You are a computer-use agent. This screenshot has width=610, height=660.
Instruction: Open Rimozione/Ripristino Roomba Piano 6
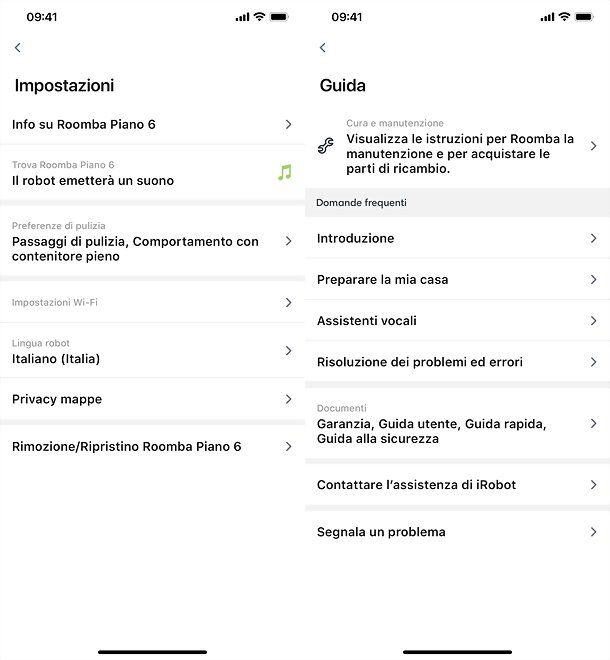click(x=150, y=446)
